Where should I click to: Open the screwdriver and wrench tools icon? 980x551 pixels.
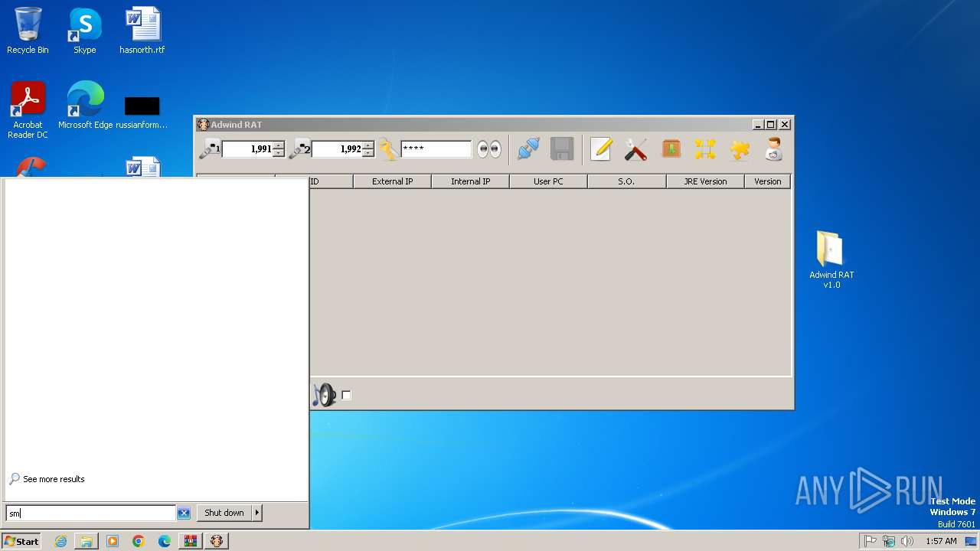click(x=635, y=149)
